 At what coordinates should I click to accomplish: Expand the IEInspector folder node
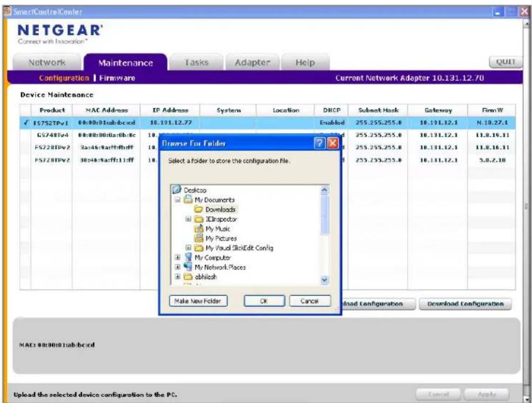[x=188, y=219]
